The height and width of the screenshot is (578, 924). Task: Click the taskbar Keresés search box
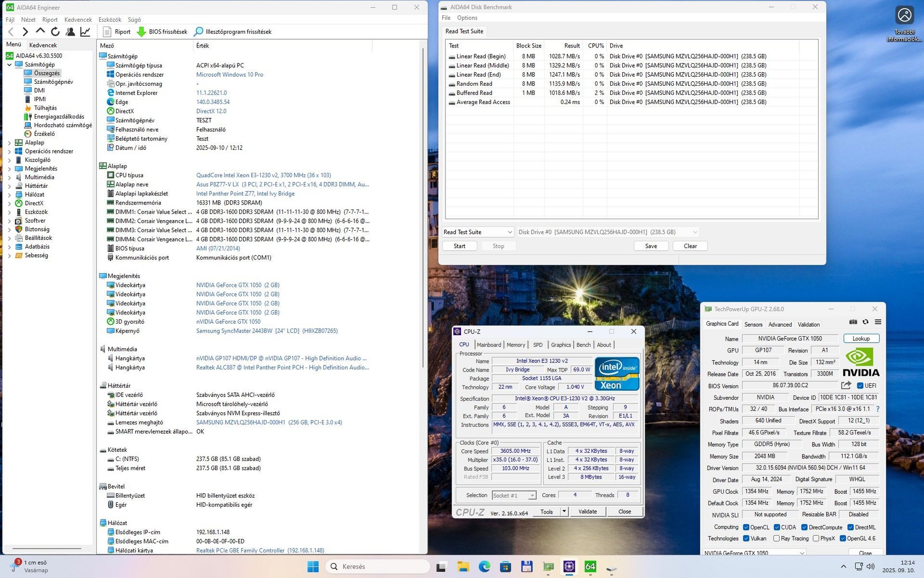click(378, 566)
